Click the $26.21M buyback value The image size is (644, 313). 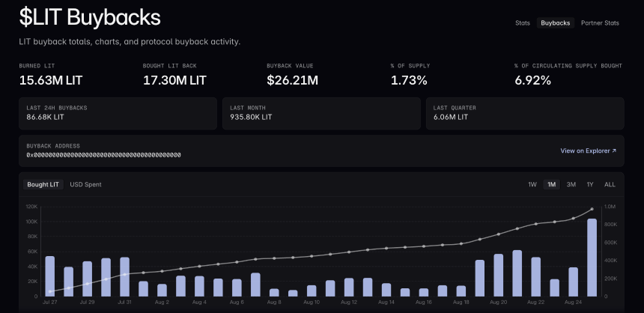tap(293, 80)
